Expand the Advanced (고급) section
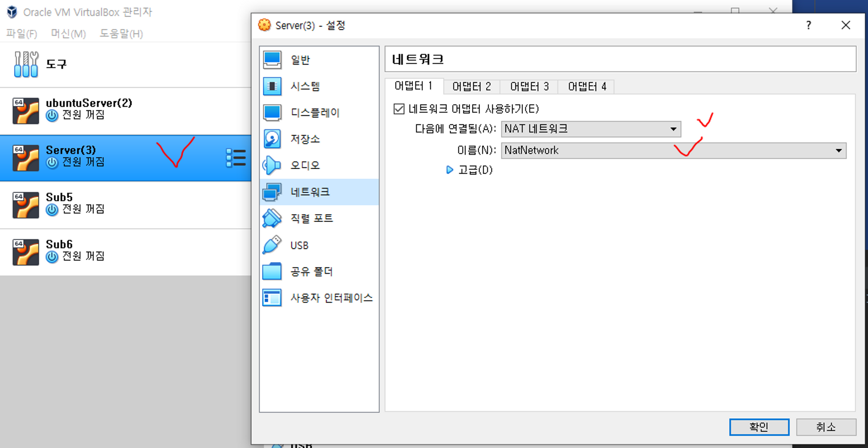 (449, 170)
